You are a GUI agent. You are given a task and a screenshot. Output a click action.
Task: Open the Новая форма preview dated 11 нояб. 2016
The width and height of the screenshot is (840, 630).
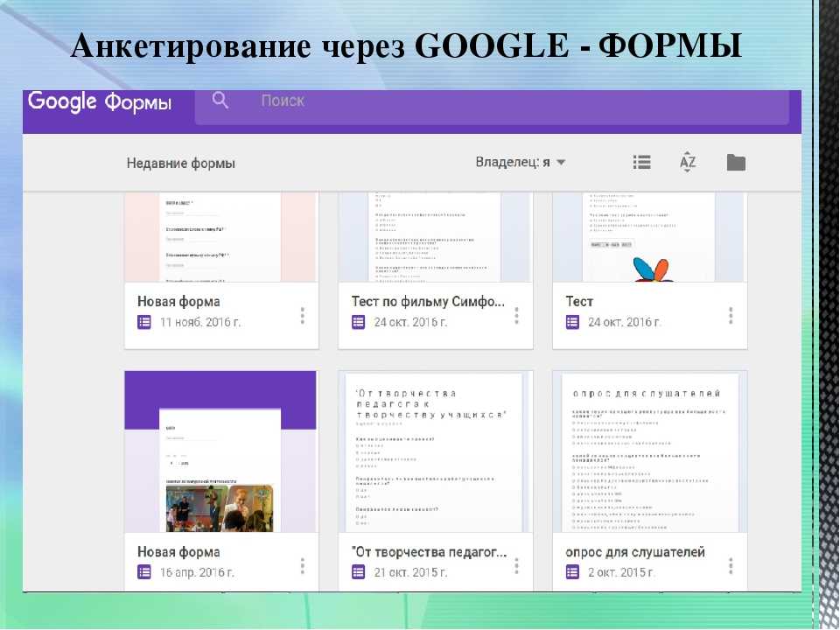[x=221, y=237]
